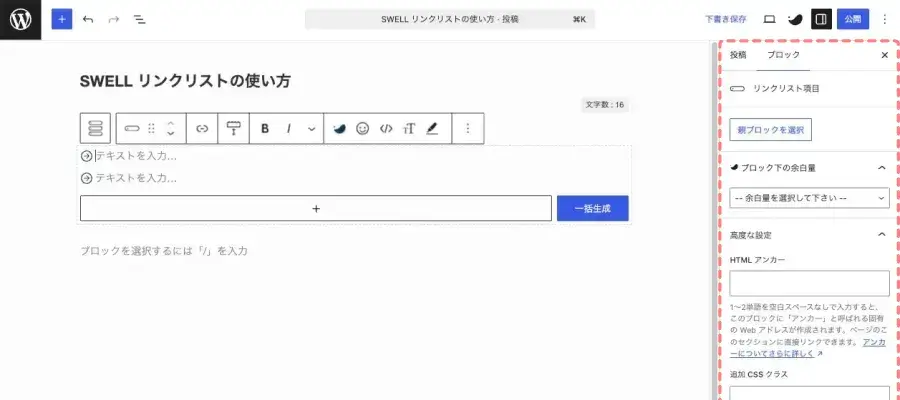This screenshot has width=900, height=400.
Task: Save draft with 下書き保存
Action: click(x=726, y=19)
